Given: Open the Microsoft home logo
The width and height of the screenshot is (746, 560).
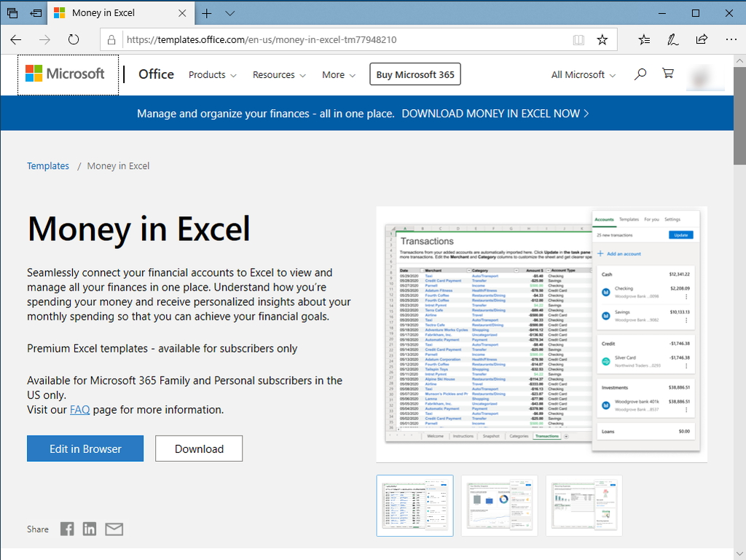Looking at the screenshot, I should click(x=67, y=74).
